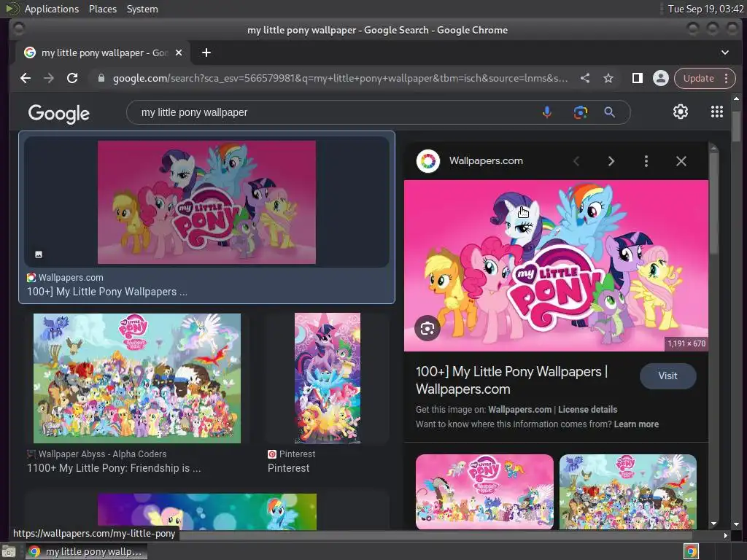
Task: Open the large pony preview image
Action: pyautogui.click(x=556, y=265)
